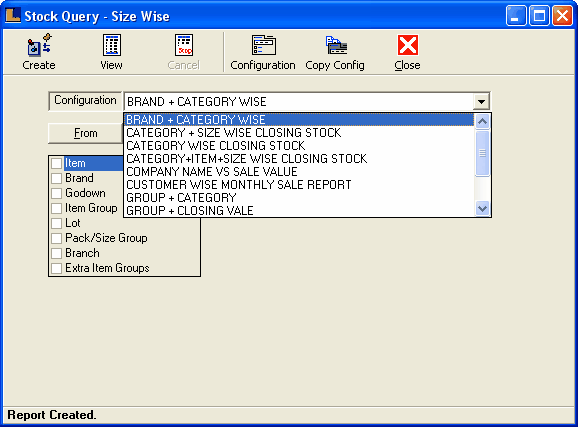Click the Create report toolbar icon
578x427 pixels.
[x=39, y=45]
